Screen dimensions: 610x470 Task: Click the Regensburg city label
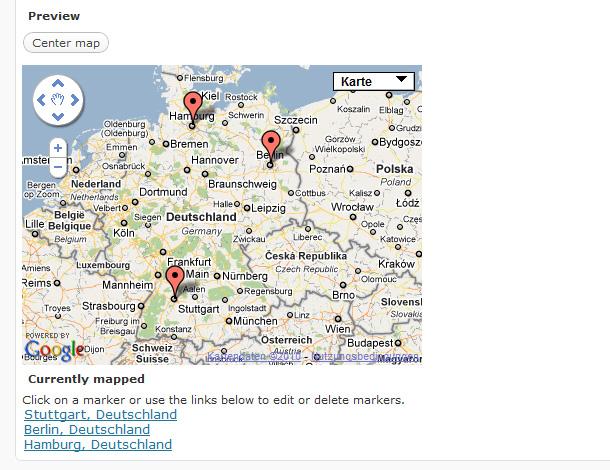(x=268, y=291)
